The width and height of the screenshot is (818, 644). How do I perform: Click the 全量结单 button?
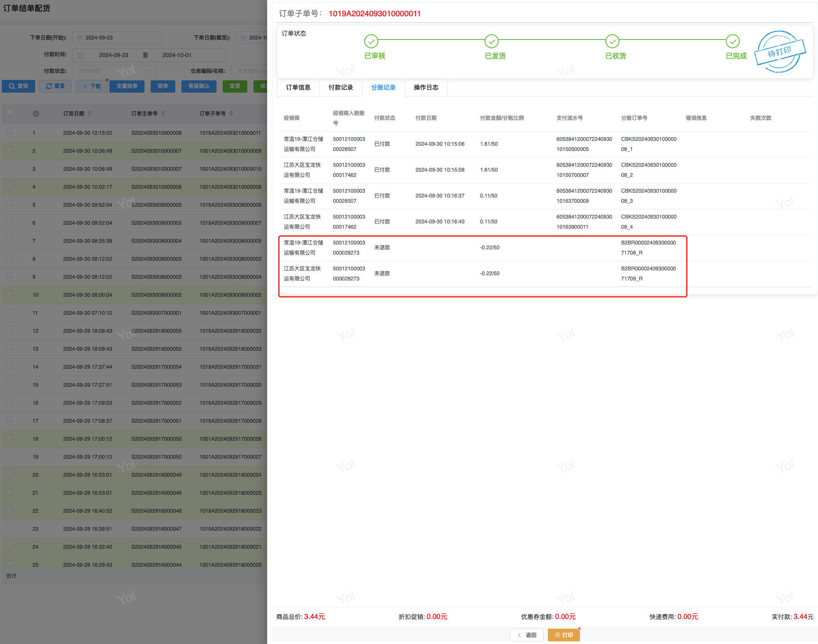coord(127,86)
